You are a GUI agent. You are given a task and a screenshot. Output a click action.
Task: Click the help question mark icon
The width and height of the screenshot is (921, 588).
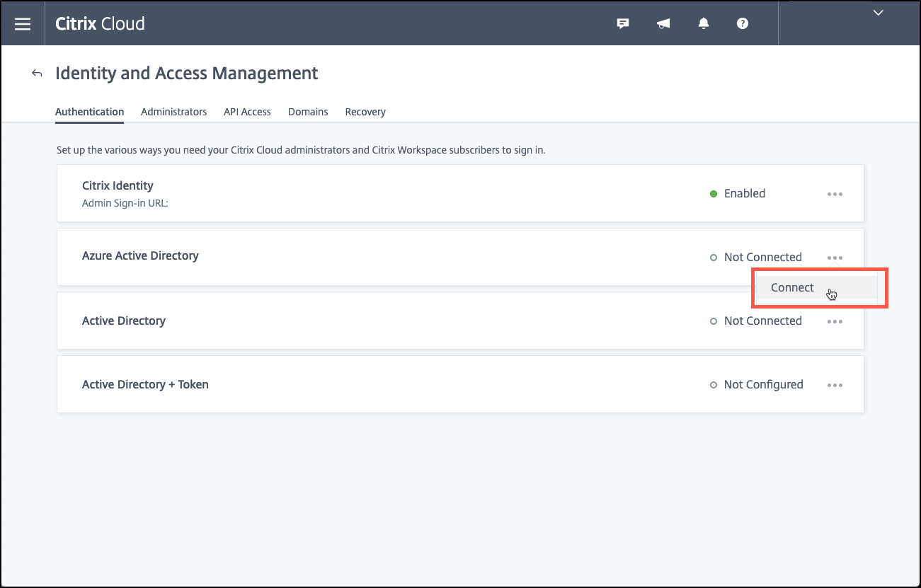743,24
